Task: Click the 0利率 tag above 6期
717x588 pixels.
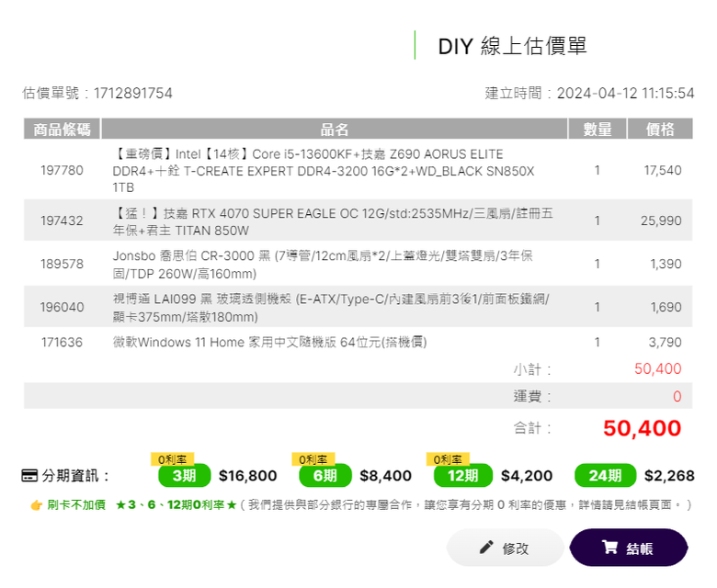Action: [313, 459]
